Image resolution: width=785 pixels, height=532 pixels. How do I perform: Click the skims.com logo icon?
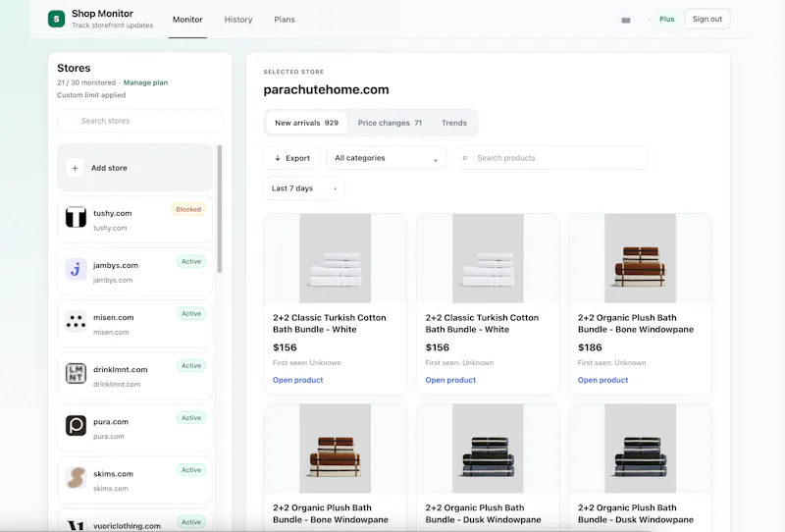tap(76, 478)
